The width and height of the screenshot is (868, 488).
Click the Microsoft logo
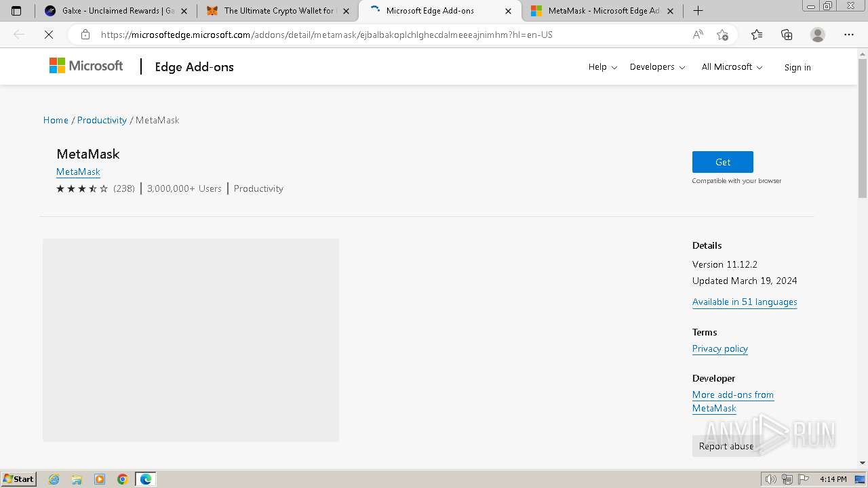click(x=86, y=66)
